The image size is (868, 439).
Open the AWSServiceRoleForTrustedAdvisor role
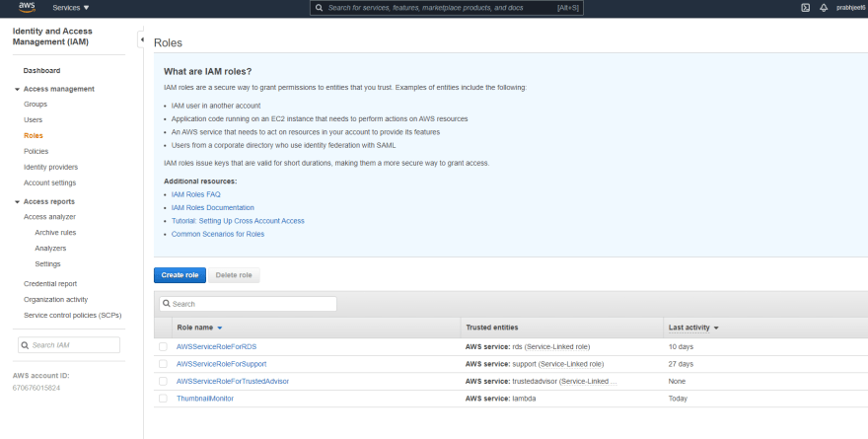(x=233, y=381)
